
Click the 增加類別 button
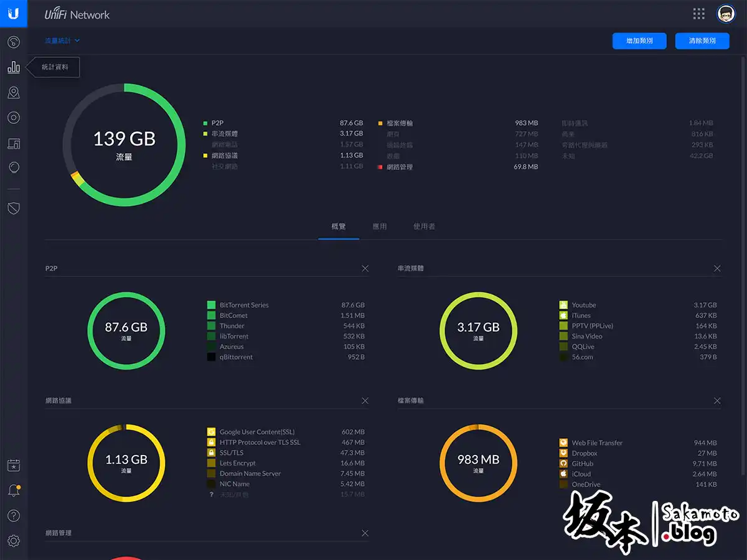(x=639, y=41)
